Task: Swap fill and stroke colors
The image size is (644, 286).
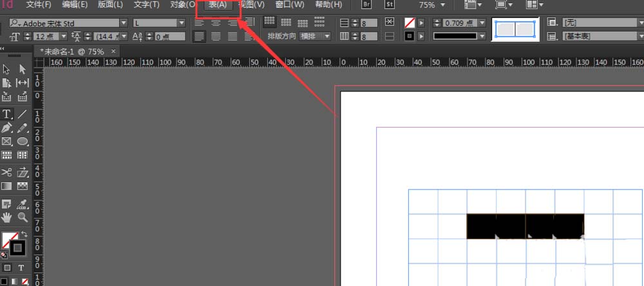Action: coord(23,234)
